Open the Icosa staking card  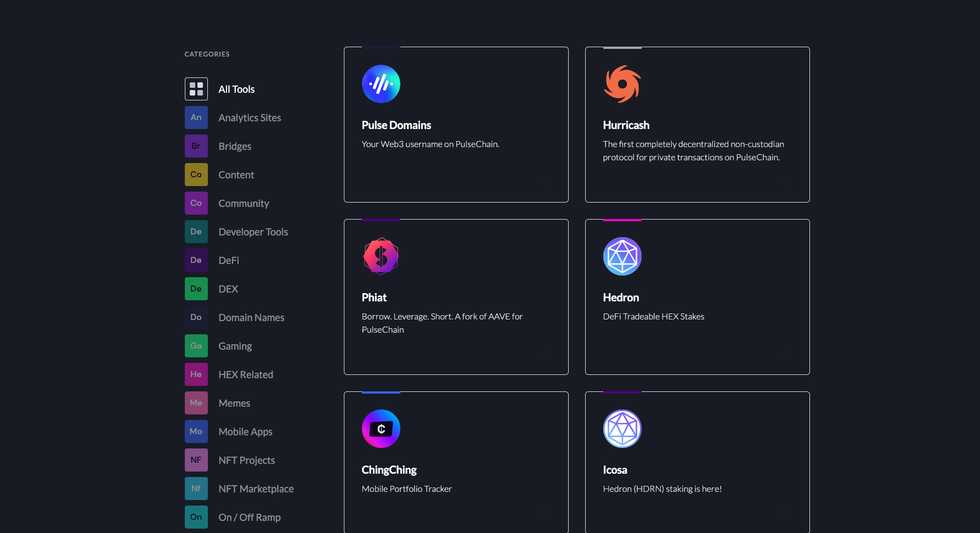[697, 462]
